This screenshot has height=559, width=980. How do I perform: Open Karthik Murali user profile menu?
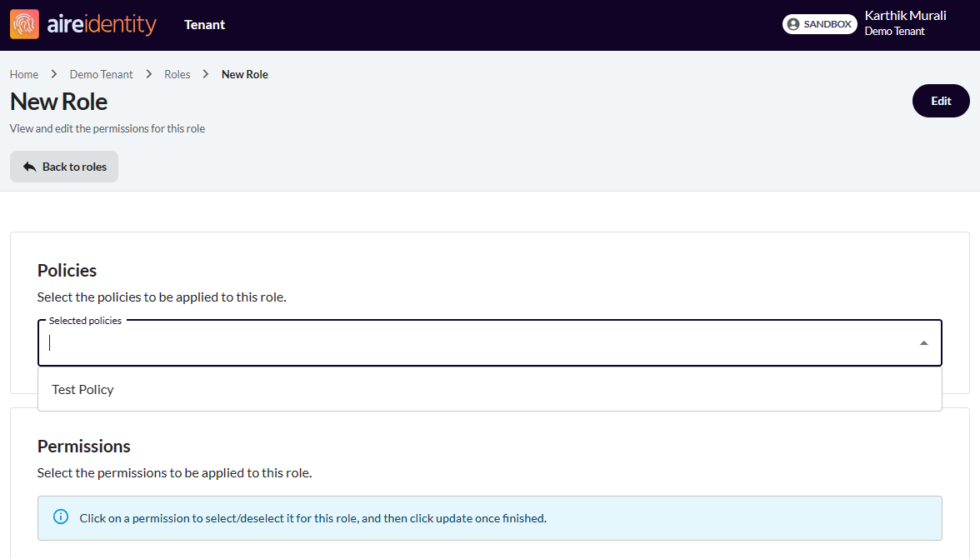[905, 23]
